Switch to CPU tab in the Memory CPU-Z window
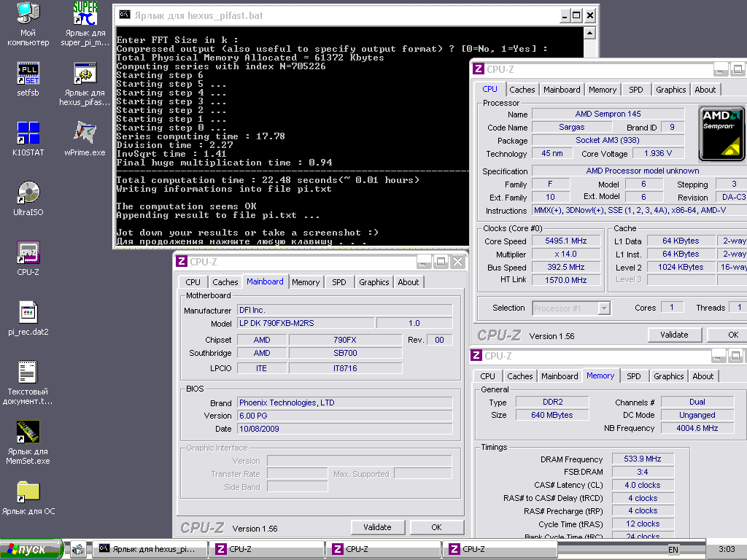The width and height of the screenshot is (747, 560). pyautogui.click(x=487, y=376)
